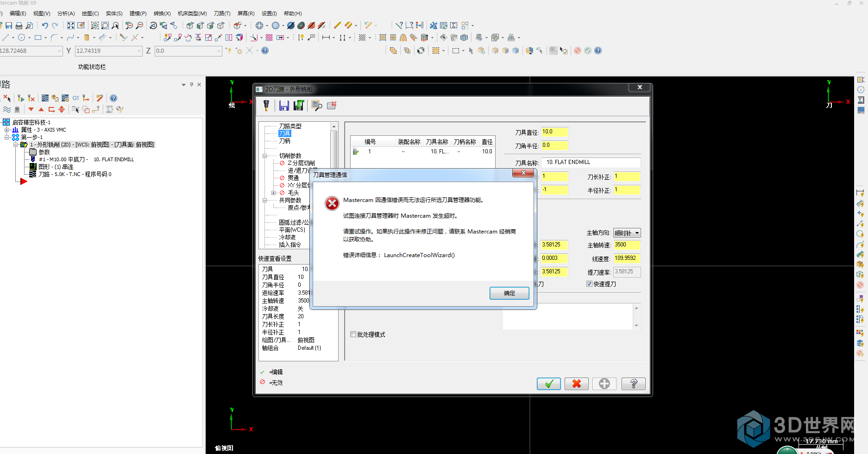
Task: Toggle 快速提刀 checkbox
Action: pyautogui.click(x=589, y=284)
